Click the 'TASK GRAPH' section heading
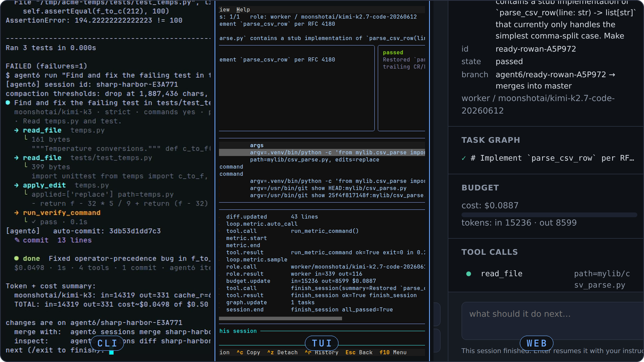Viewport: 644px width, 362px height. (491, 140)
